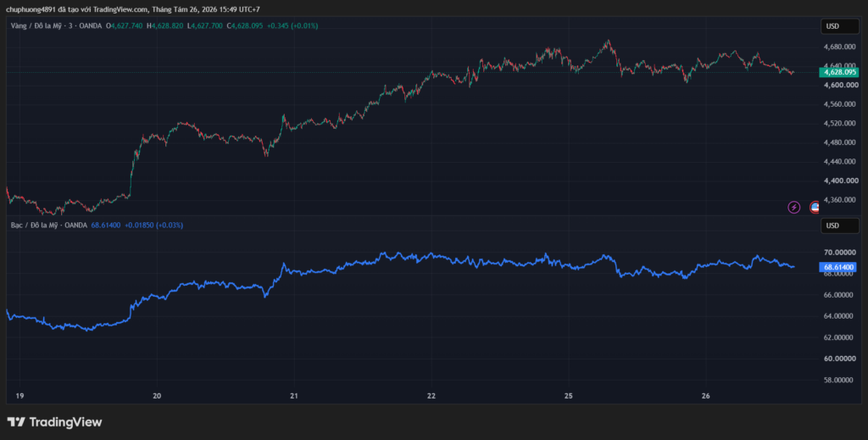
Task: Click the silver legend value 68.61400
Action: tap(106, 226)
